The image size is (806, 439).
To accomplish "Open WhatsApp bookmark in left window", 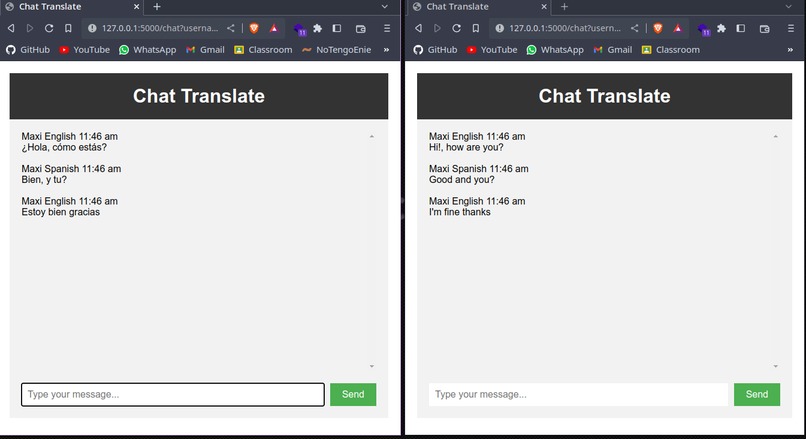I will pos(148,50).
